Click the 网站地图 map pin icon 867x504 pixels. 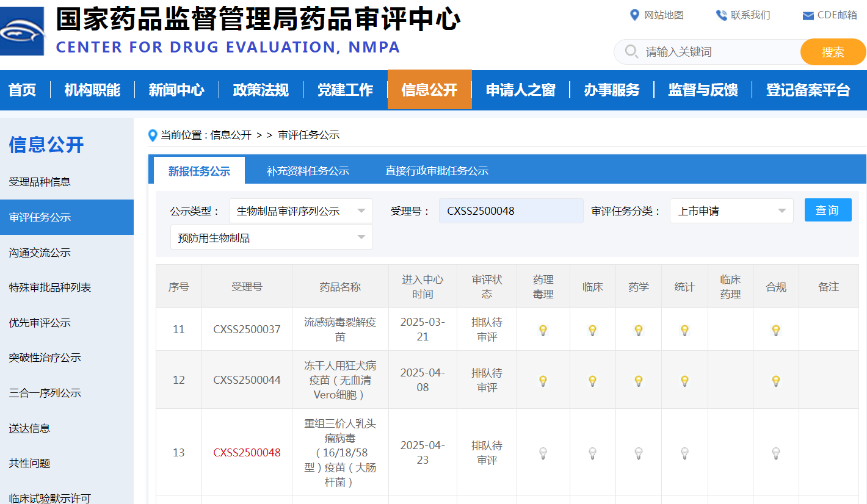click(x=634, y=15)
